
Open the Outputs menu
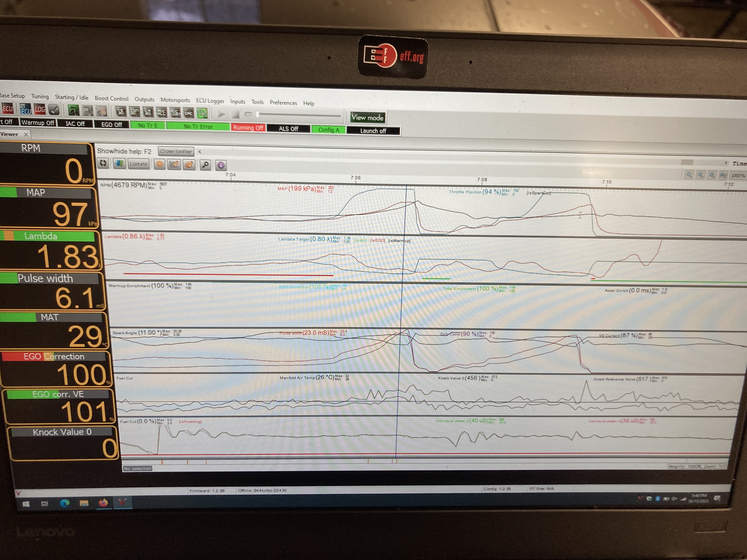pyautogui.click(x=145, y=100)
